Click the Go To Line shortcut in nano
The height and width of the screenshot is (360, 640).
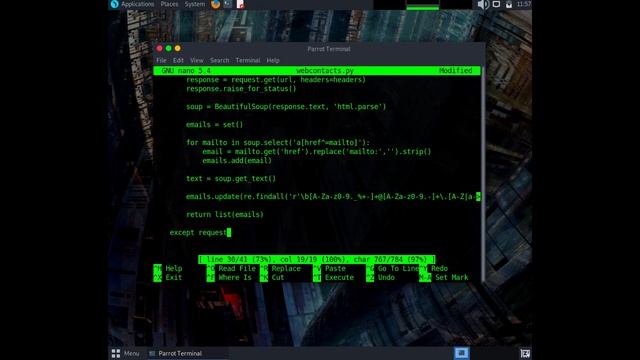tap(392, 269)
